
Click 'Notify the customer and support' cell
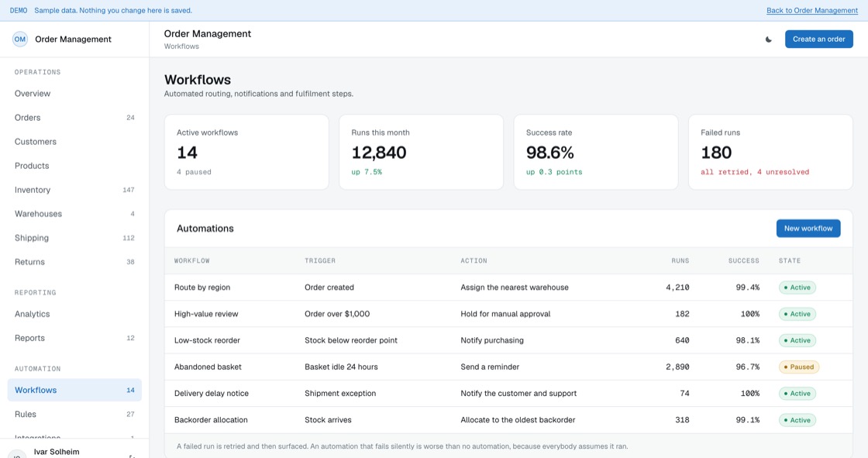518,393
